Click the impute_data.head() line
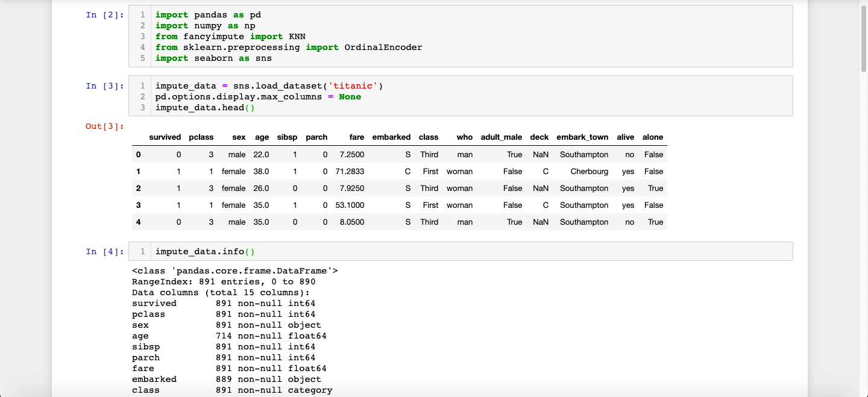The width and height of the screenshot is (868, 397). point(206,107)
